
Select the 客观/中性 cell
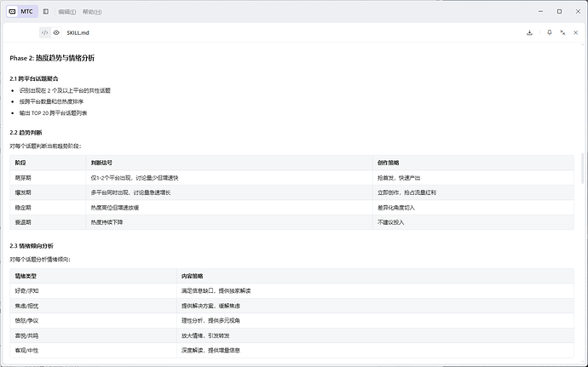tap(94, 350)
